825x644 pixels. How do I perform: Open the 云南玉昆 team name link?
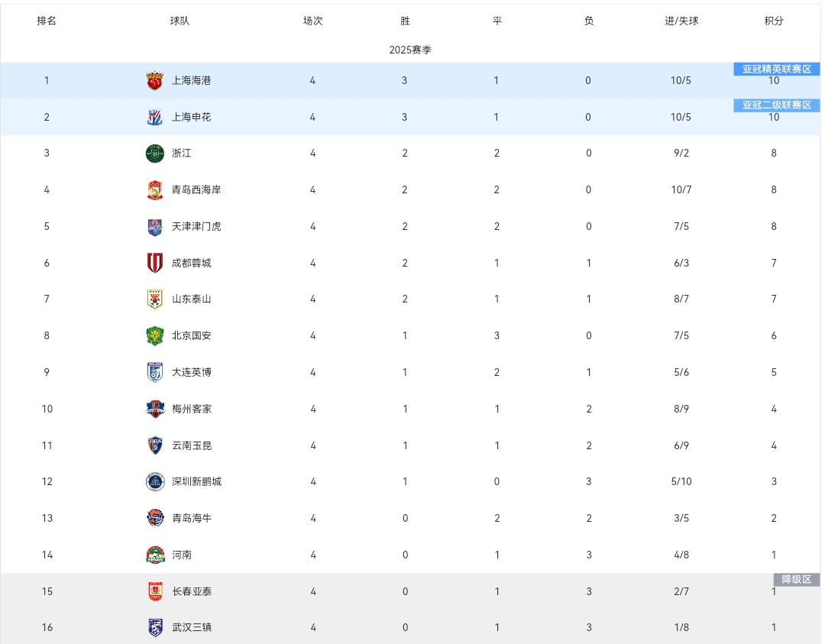pos(192,445)
